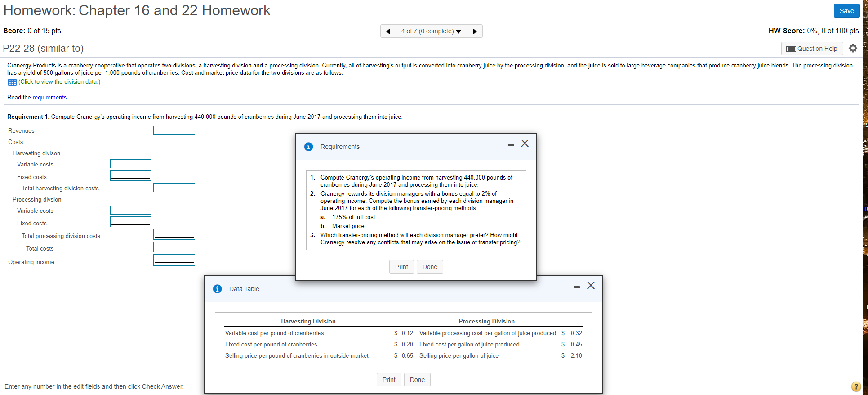This screenshot has width=868, height=395.
Task: Click the Revenues input field
Action: (x=174, y=130)
